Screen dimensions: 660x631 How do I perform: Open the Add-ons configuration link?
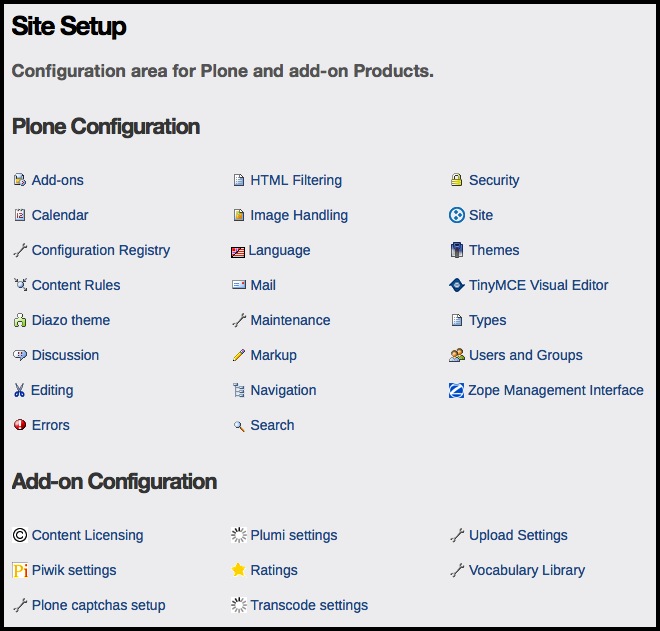click(58, 181)
